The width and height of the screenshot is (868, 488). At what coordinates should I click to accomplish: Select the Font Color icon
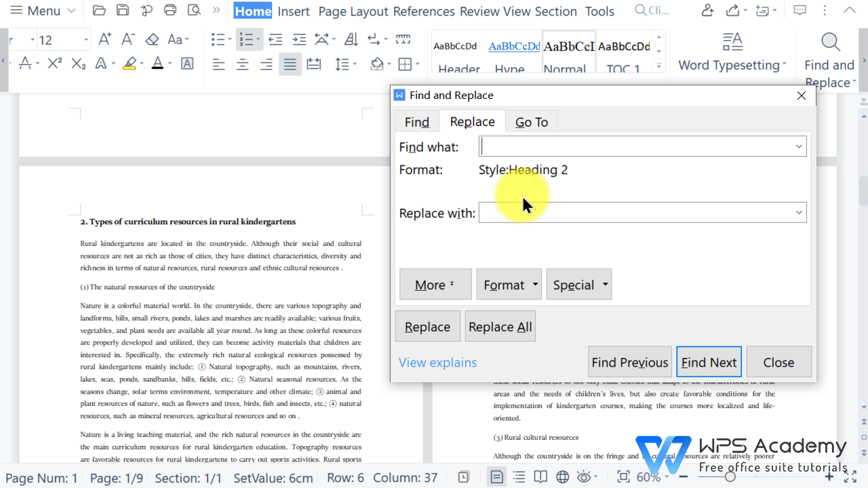157,63
